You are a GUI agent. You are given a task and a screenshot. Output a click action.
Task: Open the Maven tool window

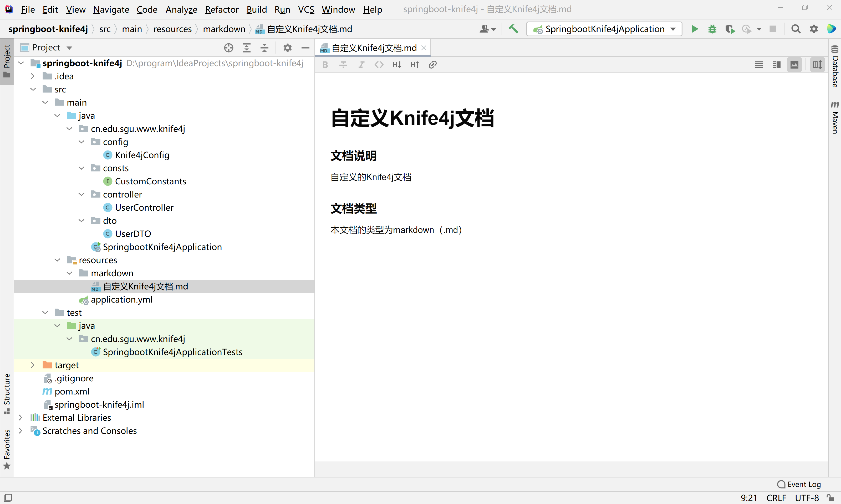pos(835,119)
